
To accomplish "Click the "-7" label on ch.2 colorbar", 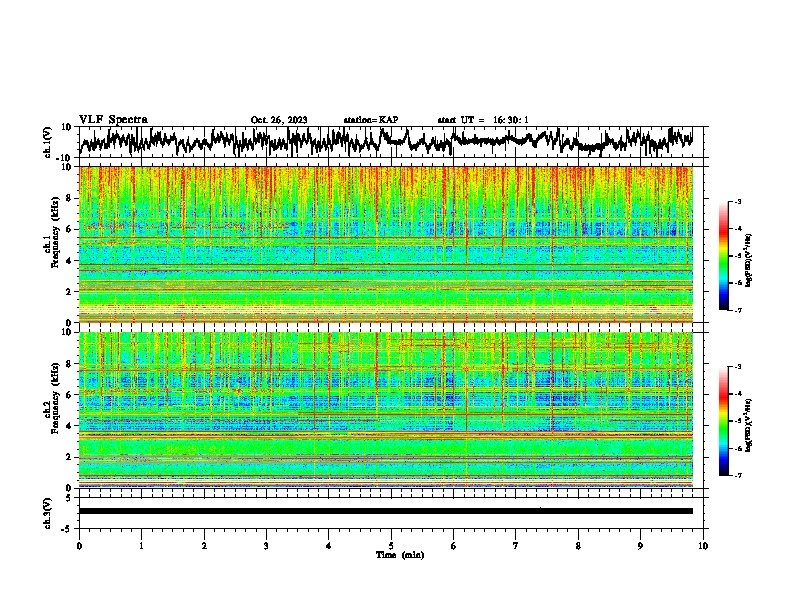I will pos(738,475).
